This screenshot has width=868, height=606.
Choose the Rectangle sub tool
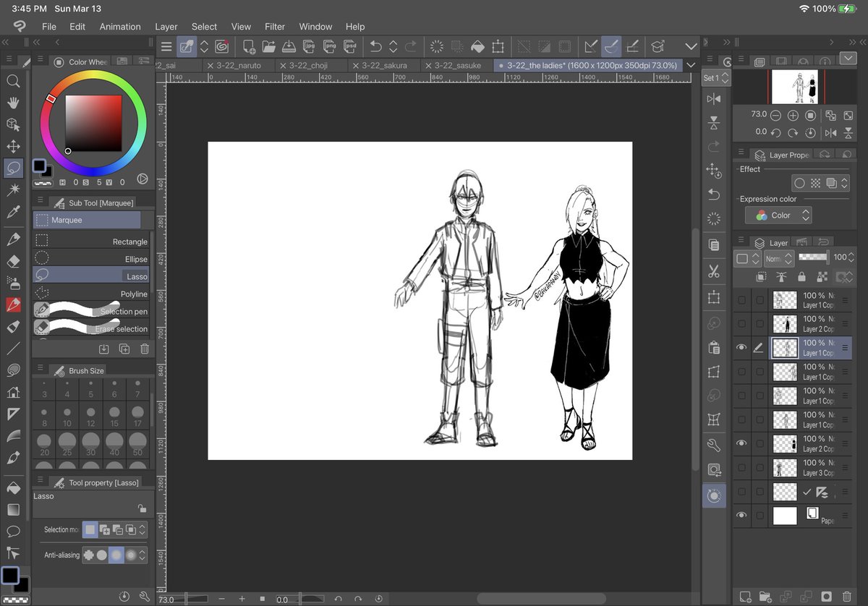pyautogui.click(x=90, y=242)
